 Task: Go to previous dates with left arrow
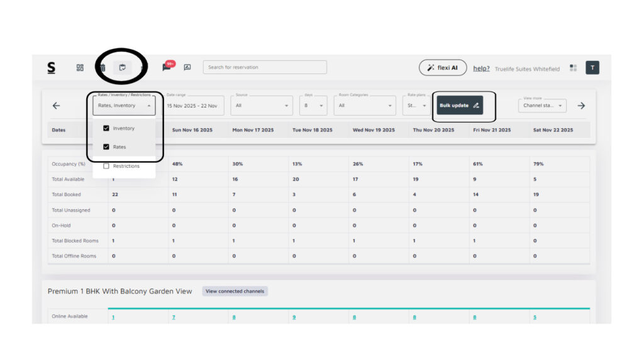(x=56, y=106)
